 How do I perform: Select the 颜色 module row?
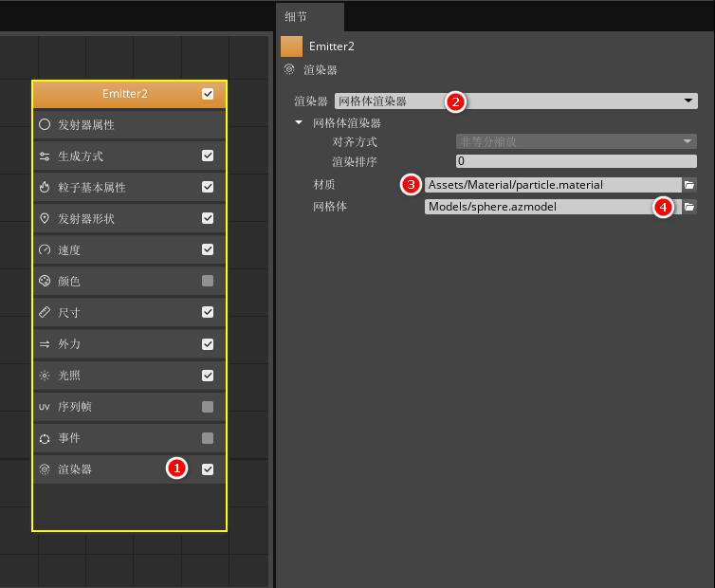(130, 281)
